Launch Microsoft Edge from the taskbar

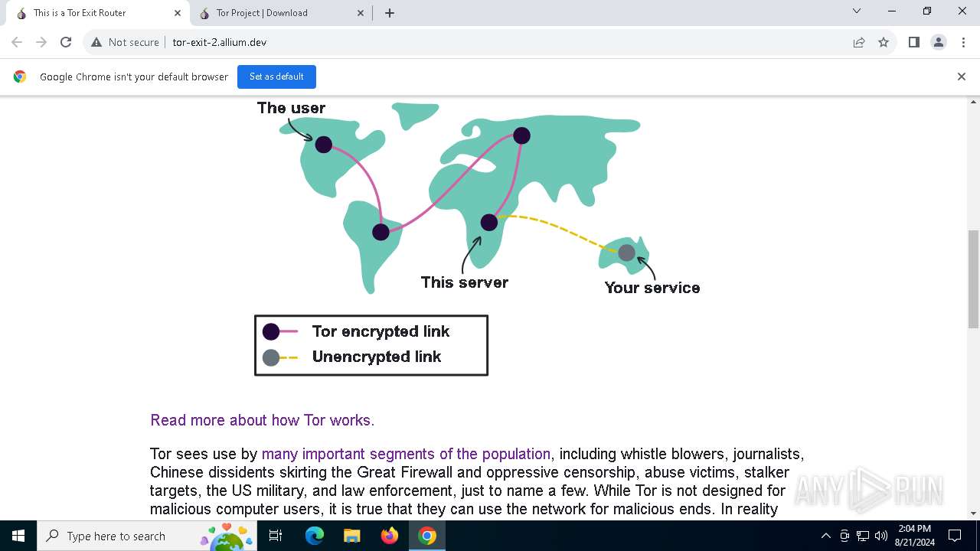point(315,536)
